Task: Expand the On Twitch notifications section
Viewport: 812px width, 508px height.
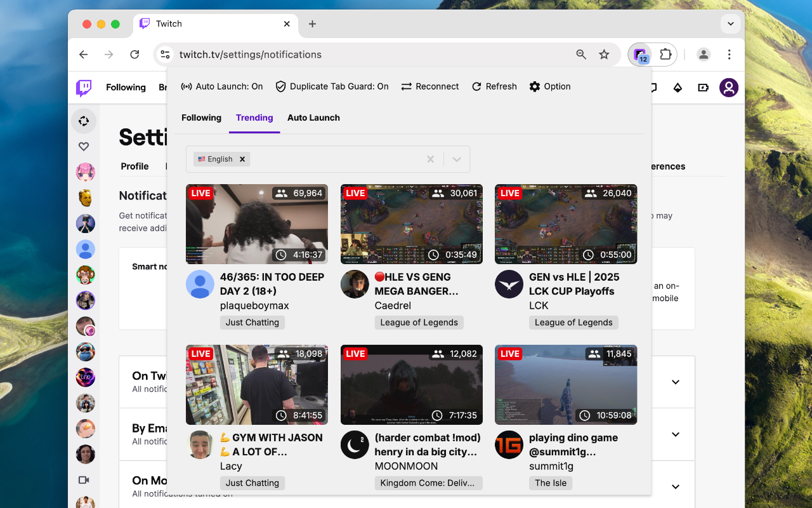Action: point(675,382)
